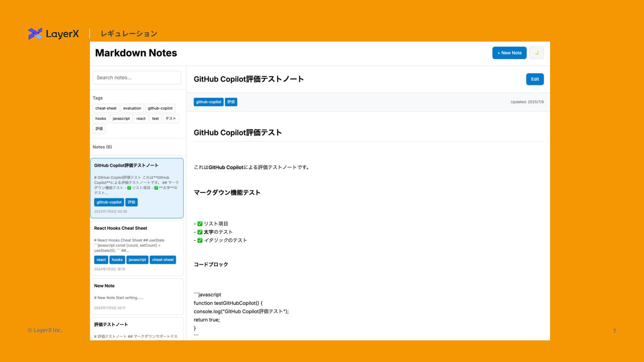The height and width of the screenshot is (362, 644).
Task: Toggle dark mode with the moon icon
Action: [536, 53]
